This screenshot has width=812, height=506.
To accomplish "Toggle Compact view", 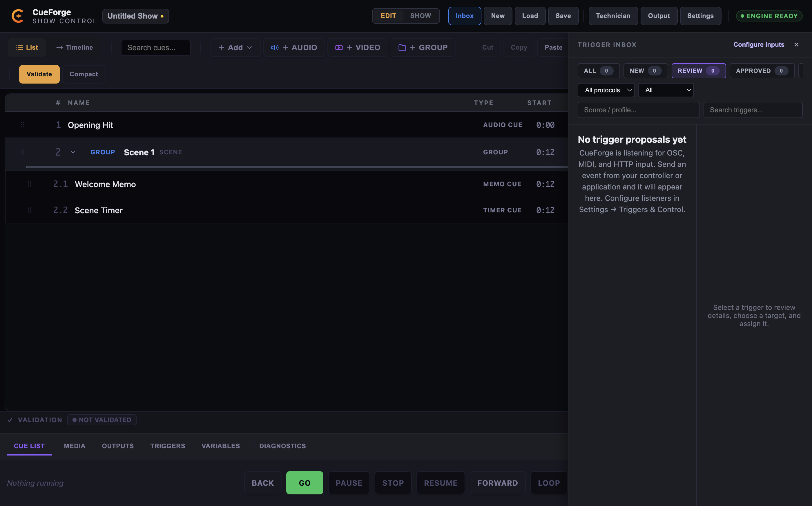I will click(84, 74).
